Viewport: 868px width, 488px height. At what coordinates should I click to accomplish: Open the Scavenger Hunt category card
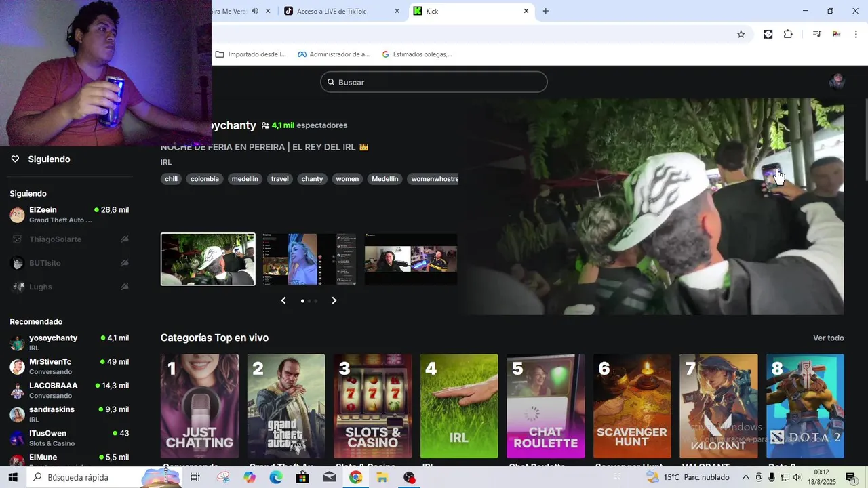pos(632,406)
